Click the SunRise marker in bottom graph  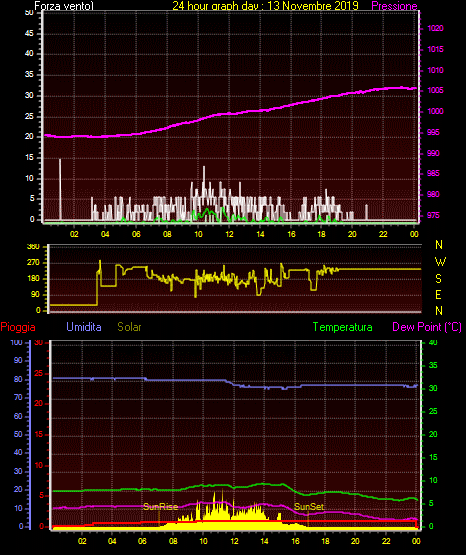pos(160,507)
